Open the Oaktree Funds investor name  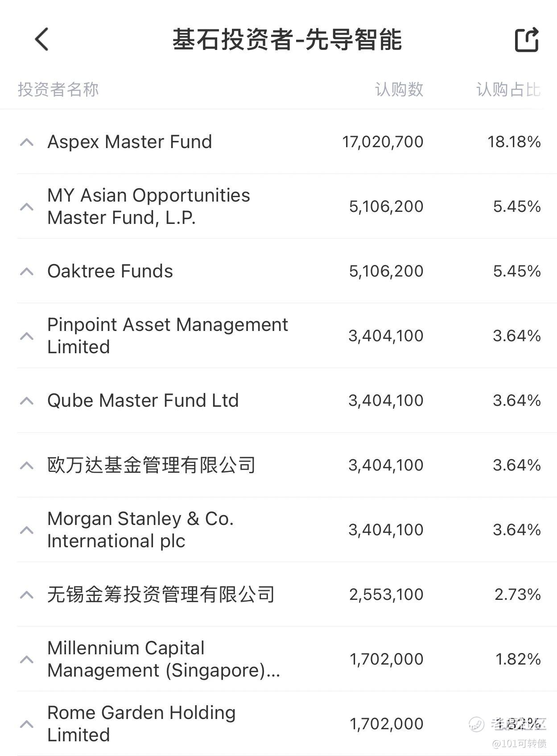tap(110, 271)
